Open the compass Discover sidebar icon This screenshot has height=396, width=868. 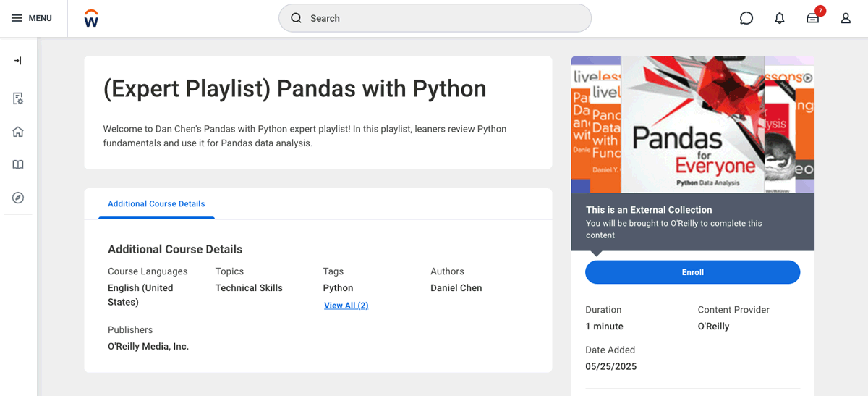[x=18, y=198]
